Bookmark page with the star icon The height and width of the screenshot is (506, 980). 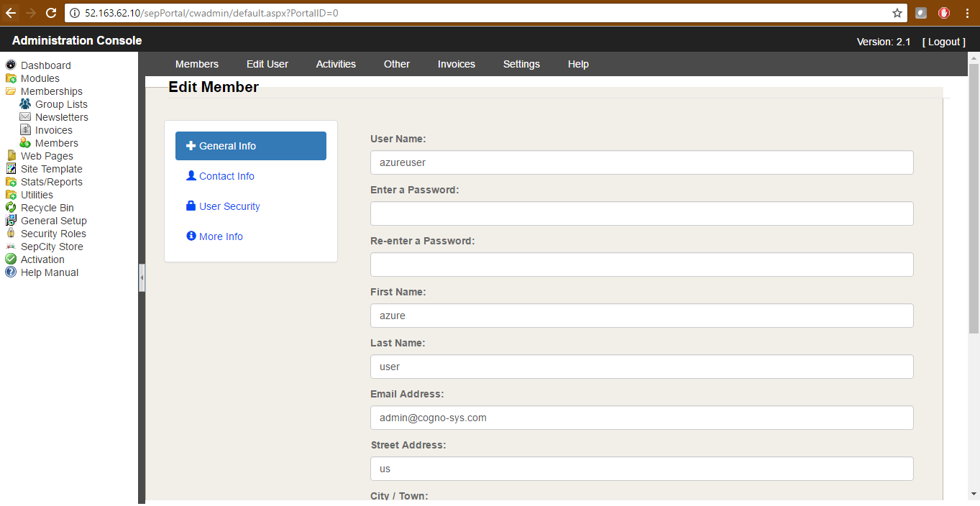click(x=897, y=13)
